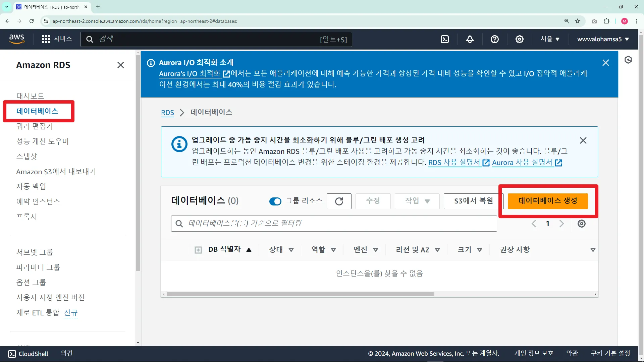Refresh the database list with the reload button

(x=339, y=201)
